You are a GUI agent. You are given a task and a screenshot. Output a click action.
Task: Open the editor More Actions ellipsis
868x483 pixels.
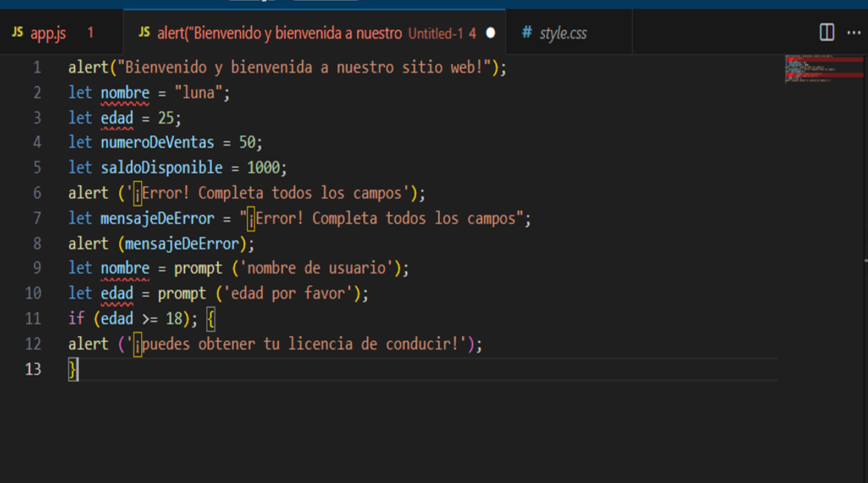tap(854, 33)
